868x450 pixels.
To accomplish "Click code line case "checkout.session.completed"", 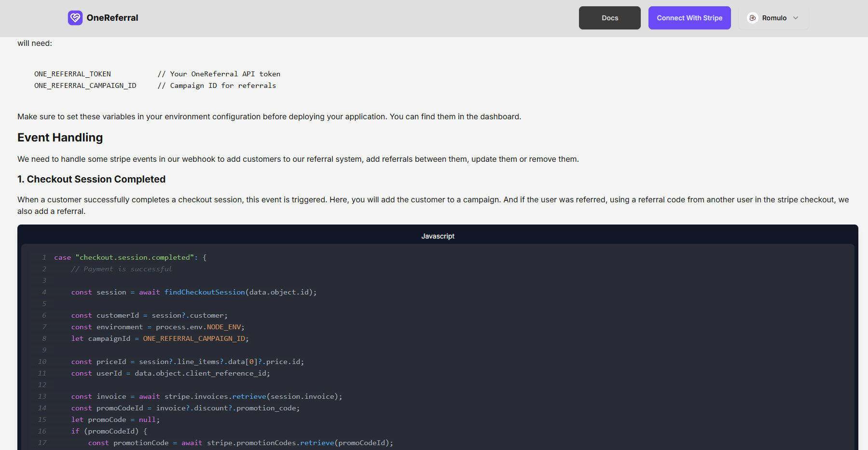I will pos(130,257).
